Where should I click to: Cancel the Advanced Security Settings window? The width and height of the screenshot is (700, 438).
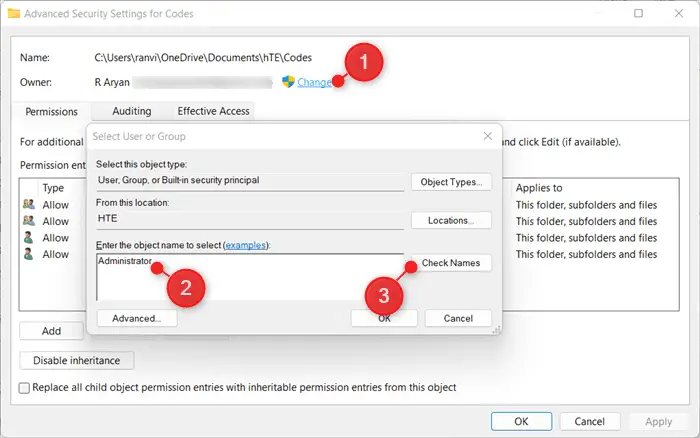590,421
